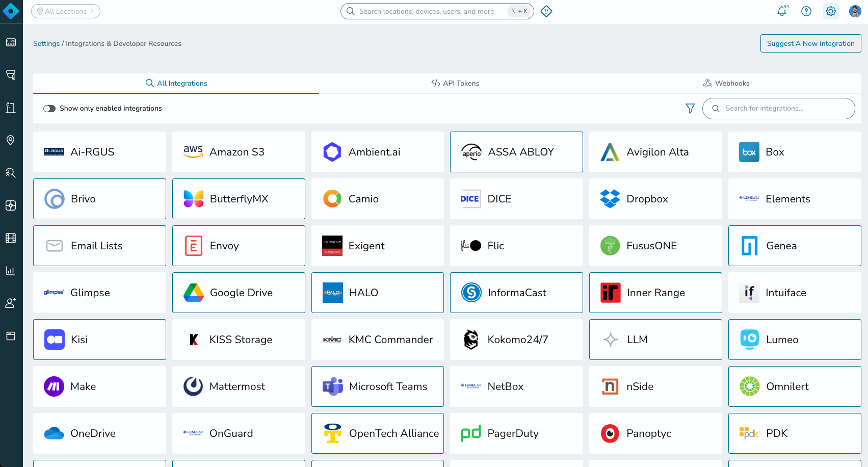Open the ASSA ABLOY integration card
The width and height of the screenshot is (868, 467).
[x=516, y=152]
